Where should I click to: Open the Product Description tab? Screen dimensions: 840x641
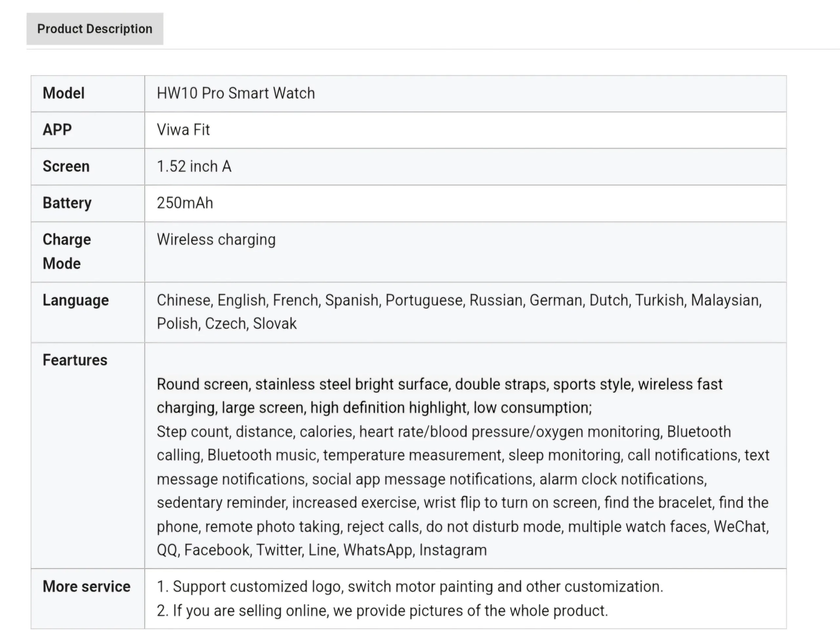94,29
